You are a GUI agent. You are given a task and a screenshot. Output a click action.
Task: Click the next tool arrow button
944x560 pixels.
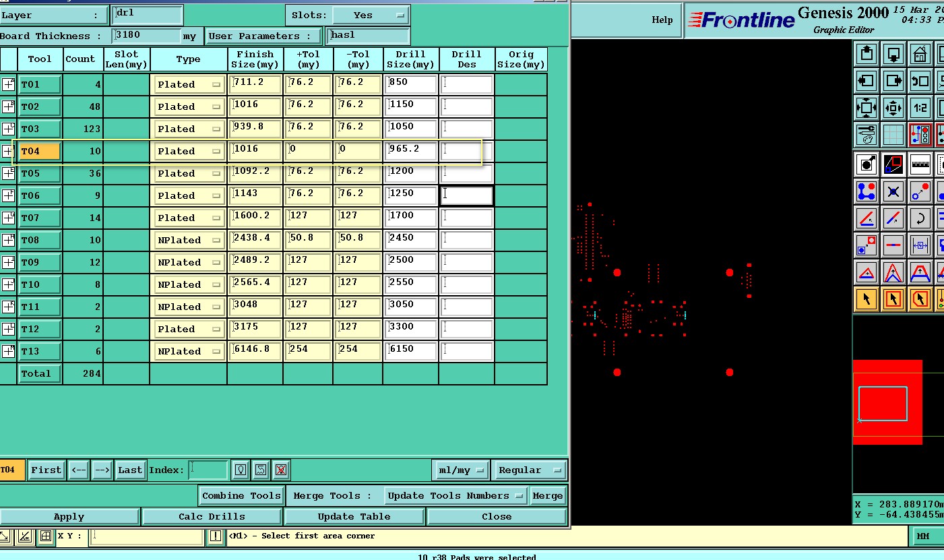(102, 470)
